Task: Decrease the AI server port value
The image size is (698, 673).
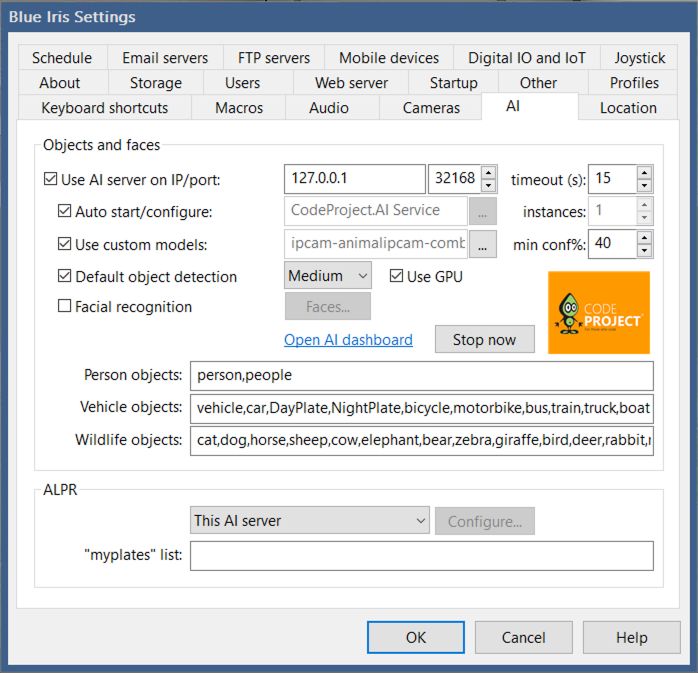Action: point(489,185)
